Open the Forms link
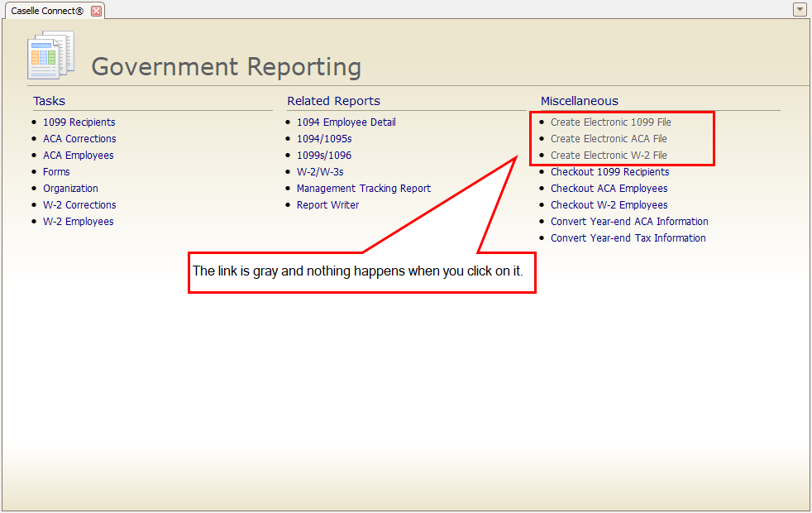Viewport: 812px width, 513px height. pyautogui.click(x=56, y=172)
